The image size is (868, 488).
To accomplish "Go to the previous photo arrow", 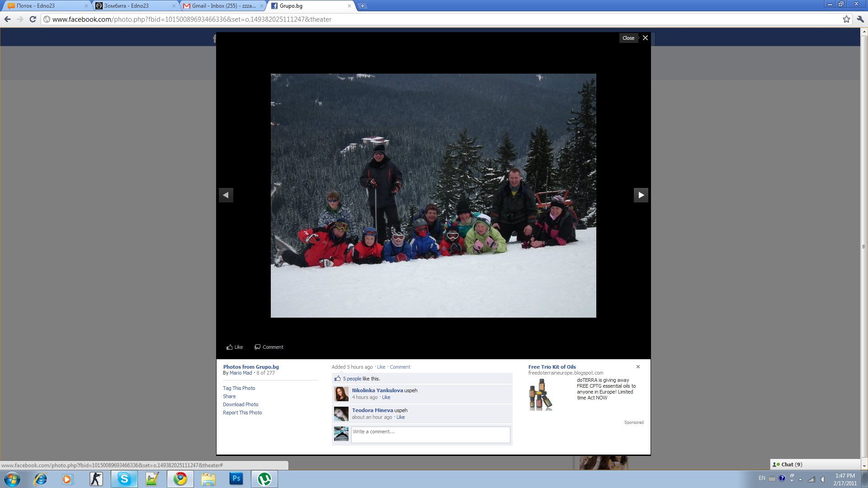I will [226, 195].
